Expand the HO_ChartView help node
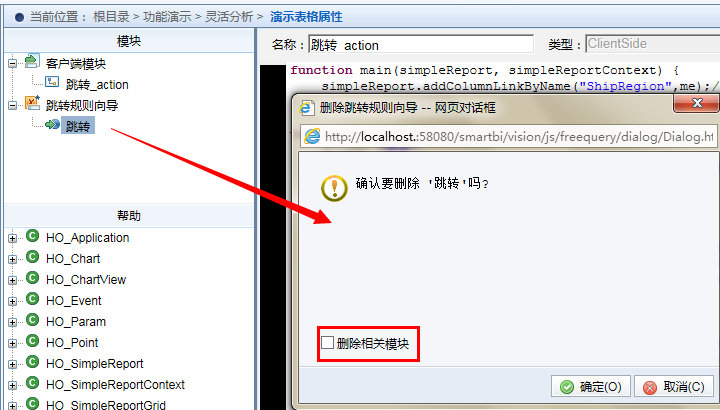Screen dimensions: 720x410 12,281
